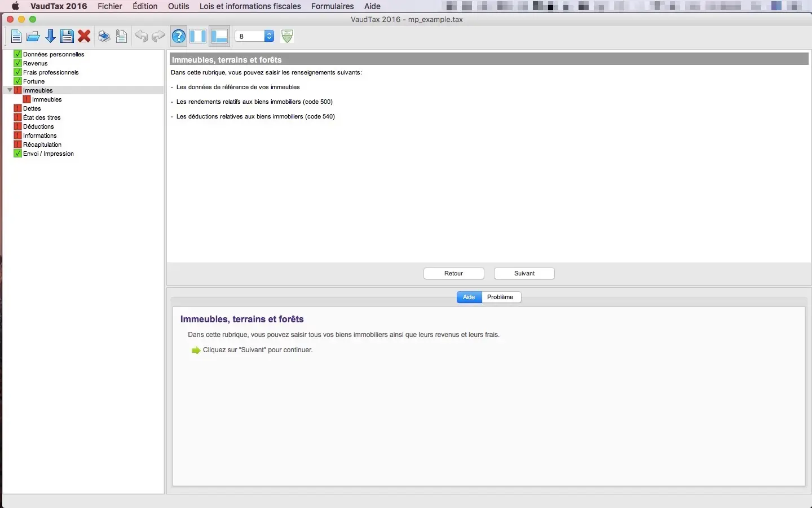The image size is (812, 508).
Task: Save the file with the floppy disk icon
Action: (x=67, y=37)
